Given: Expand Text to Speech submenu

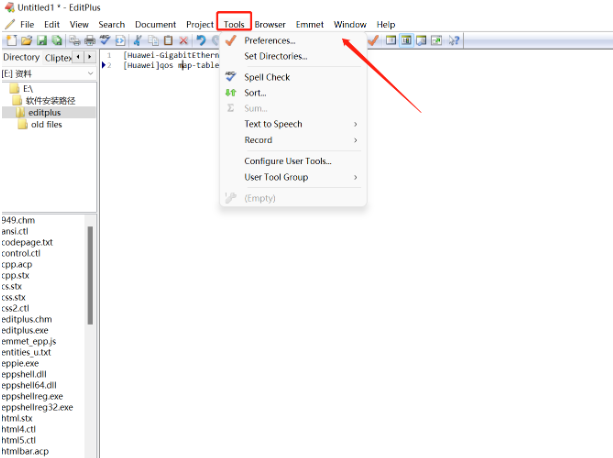Looking at the screenshot, I should (293, 124).
